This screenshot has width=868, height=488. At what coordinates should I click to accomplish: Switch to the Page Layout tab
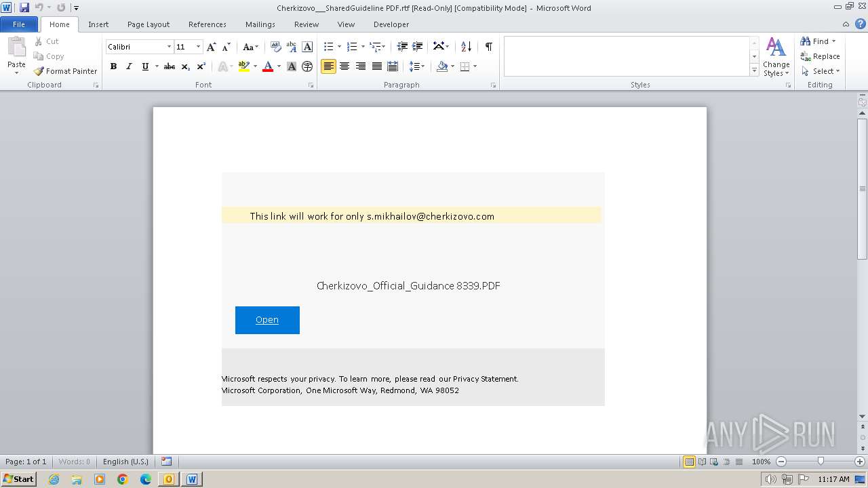(x=149, y=24)
